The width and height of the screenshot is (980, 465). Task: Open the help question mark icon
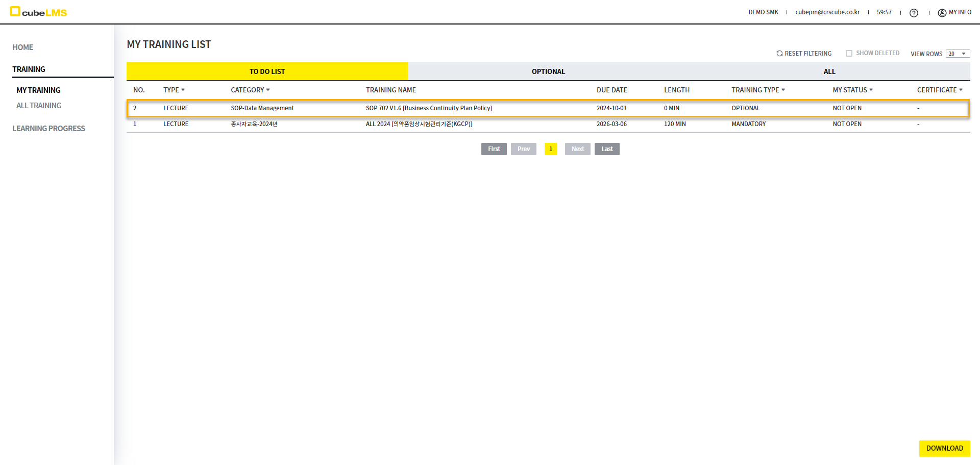pos(914,13)
